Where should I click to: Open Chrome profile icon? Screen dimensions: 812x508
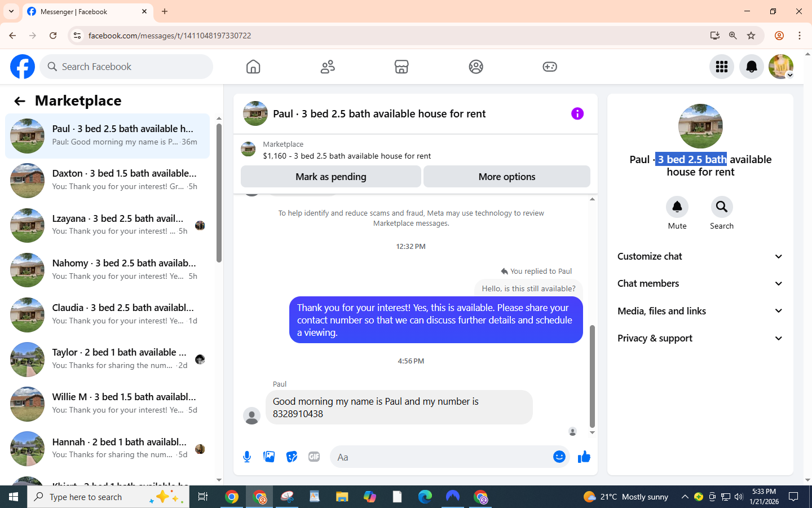(779, 36)
